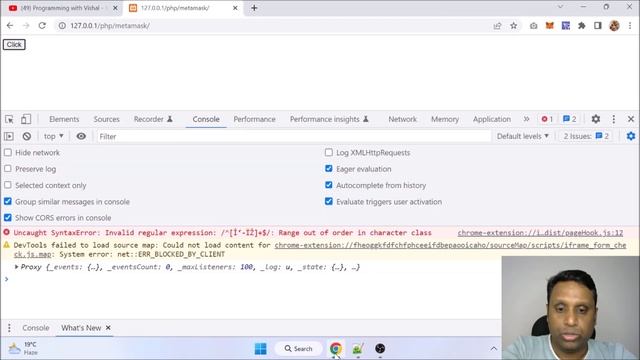Enable Hide network checkbox
This screenshot has width=640, height=360.
coord(8,153)
